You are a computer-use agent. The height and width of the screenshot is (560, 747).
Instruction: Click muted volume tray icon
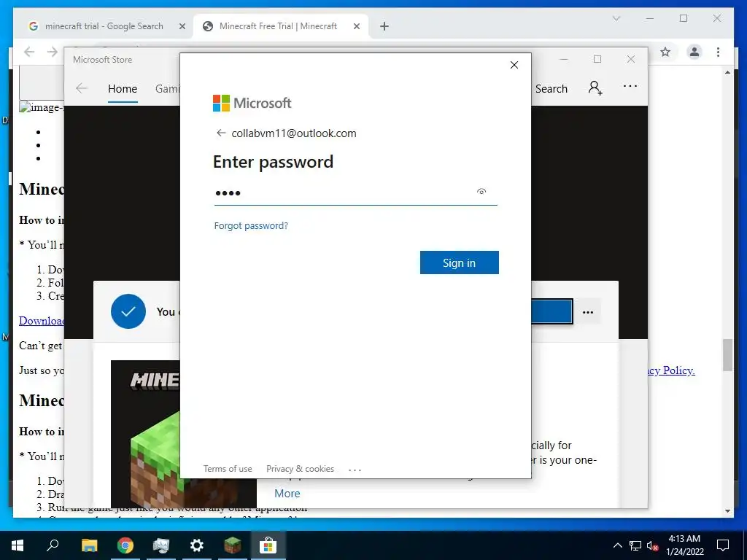pos(652,545)
